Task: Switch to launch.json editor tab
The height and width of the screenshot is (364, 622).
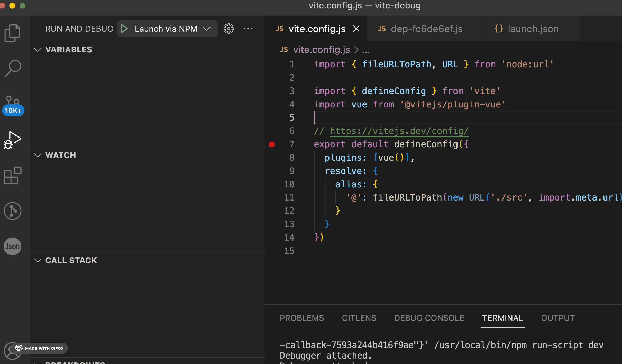Action: (533, 29)
